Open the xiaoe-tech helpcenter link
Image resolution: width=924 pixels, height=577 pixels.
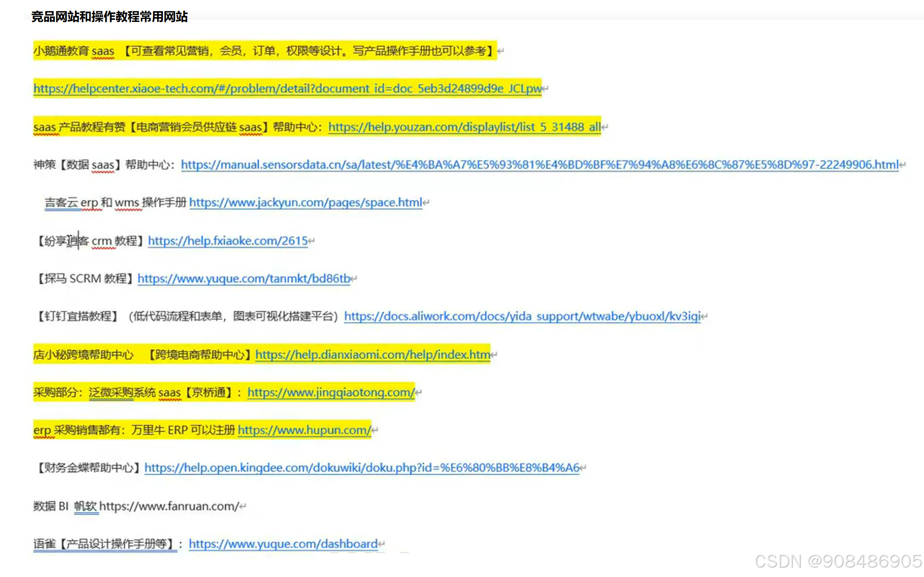tap(287, 89)
